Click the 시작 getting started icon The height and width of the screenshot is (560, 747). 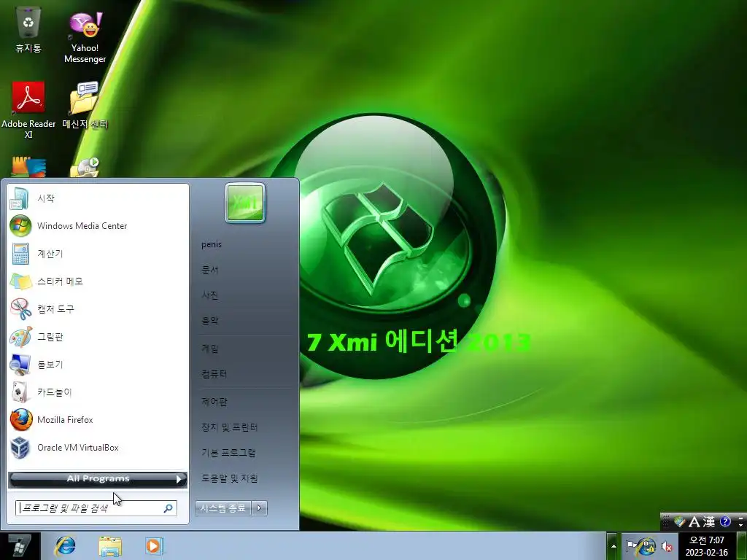click(20, 198)
